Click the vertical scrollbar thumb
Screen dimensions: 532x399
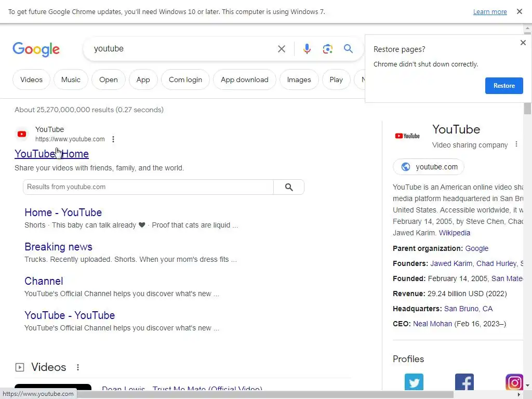(x=527, y=109)
